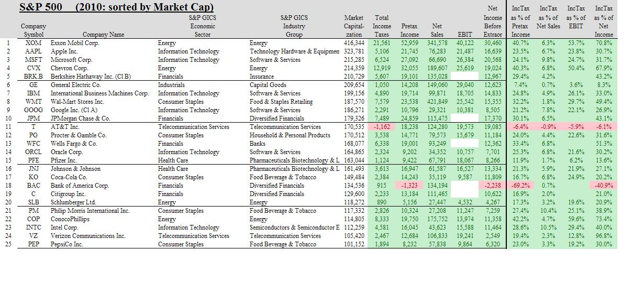
Task: Select the Total Income Taxes header
Action: coord(382,26)
